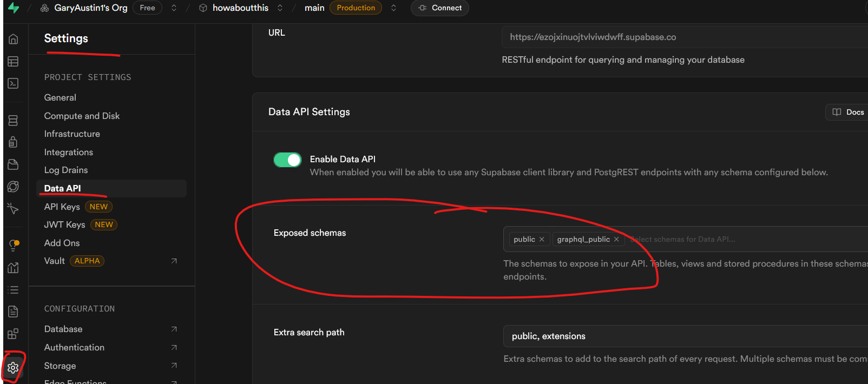
Task: Disable the Enable Data API toggle
Action: click(287, 160)
